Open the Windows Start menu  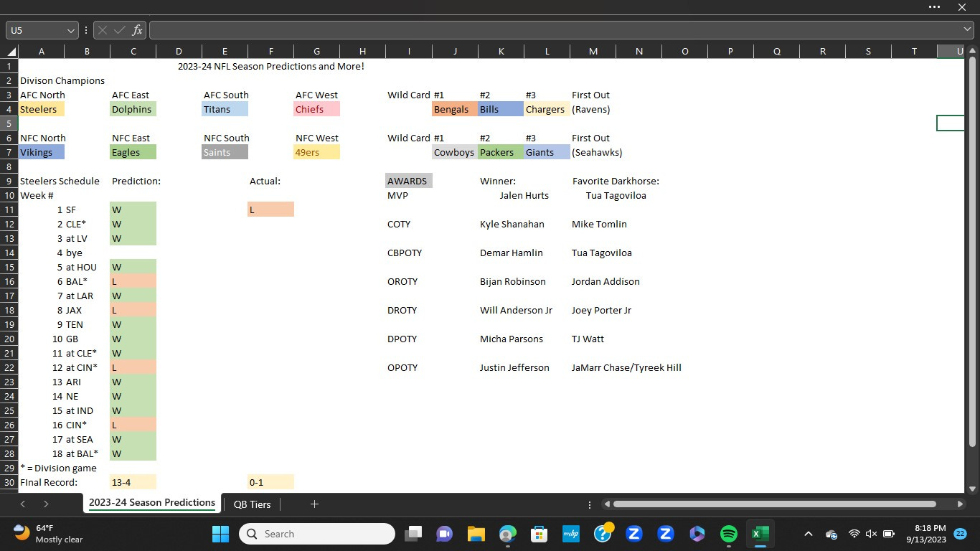point(220,534)
